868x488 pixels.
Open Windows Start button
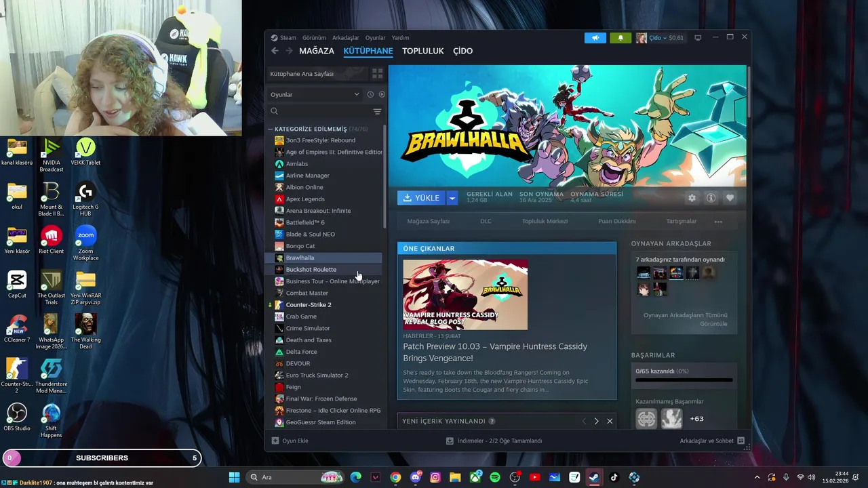tap(234, 477)
